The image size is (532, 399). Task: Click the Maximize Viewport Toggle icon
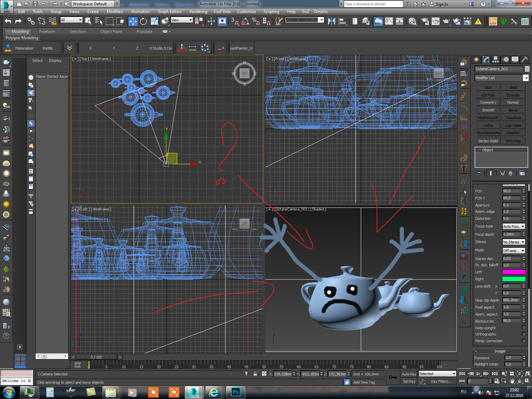coord(527,381)
